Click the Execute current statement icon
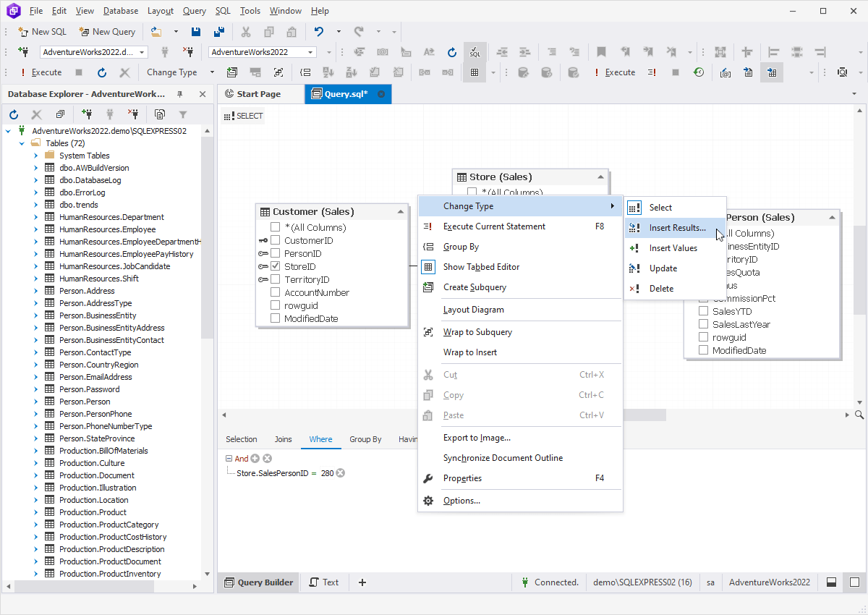Screen dimensions: 868x615 point(652,72)
